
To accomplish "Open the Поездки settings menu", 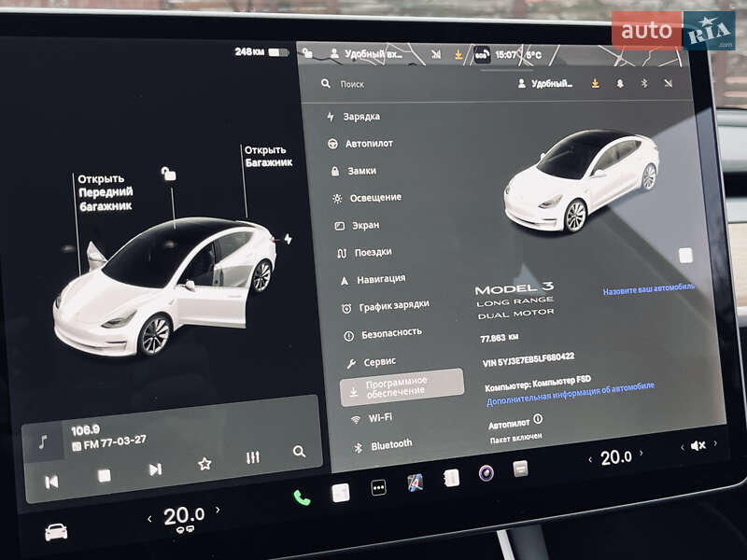I will (x=364, y=252).
